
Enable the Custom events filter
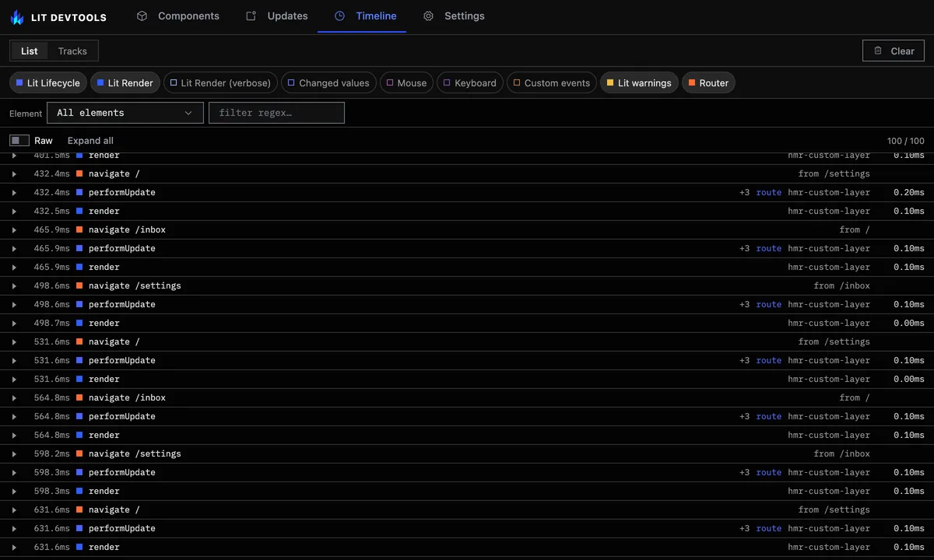[x=552, y=83]
